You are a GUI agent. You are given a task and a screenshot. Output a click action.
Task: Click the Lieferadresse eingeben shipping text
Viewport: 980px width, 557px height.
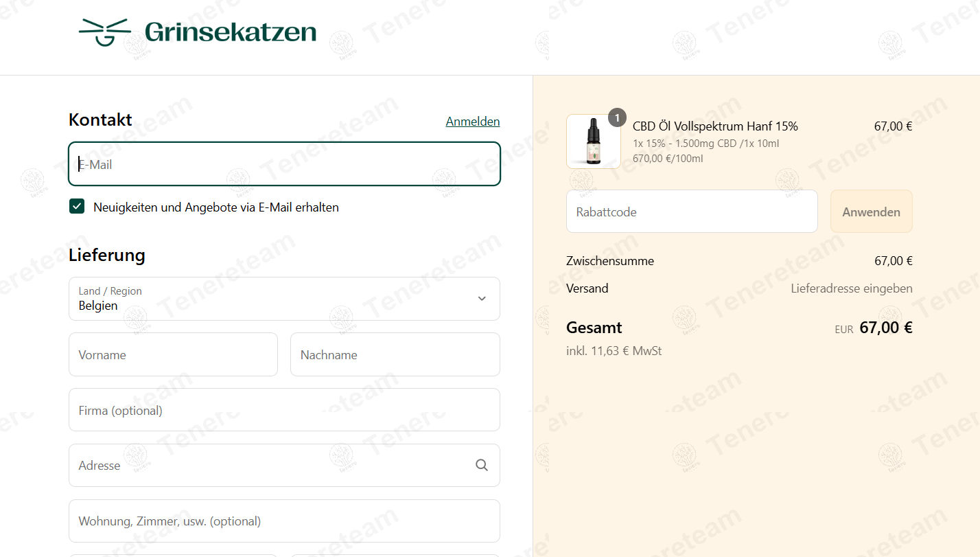pyautogui.click(x=852, y=288)
